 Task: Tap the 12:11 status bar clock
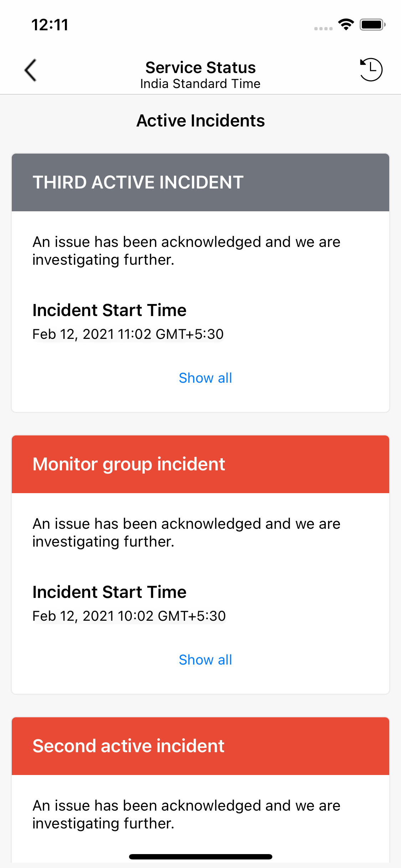[50, 25]
